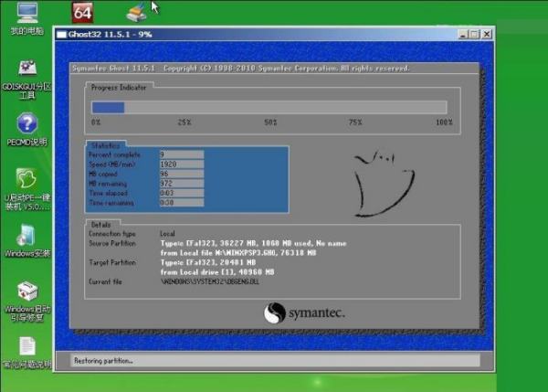Open the GDISKGUI partition tool icon
The height and width of the screenshot is (392, 548).
point(27,69)
